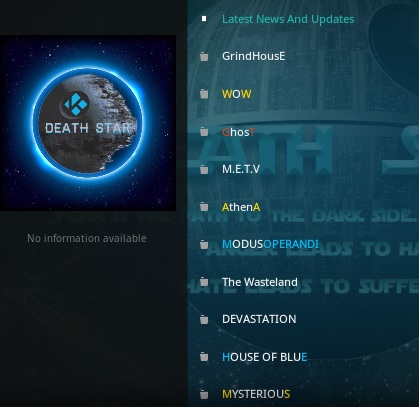Open the GrindHousE entry

pyautogui.click(x=254, y=56)
